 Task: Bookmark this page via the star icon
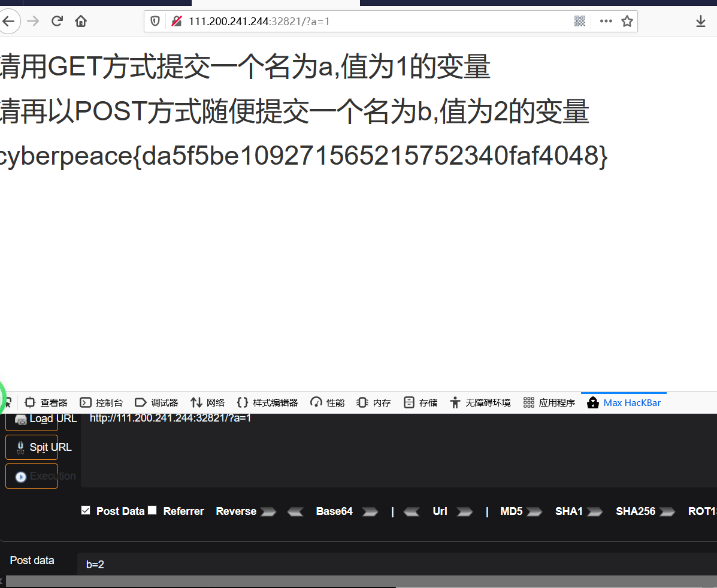[x=627, y=21]
